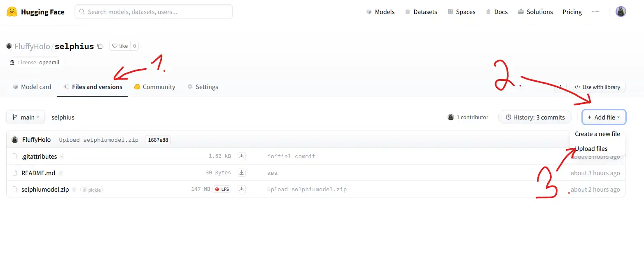The image size is (644, 272).
Task: Open the pickle badge on selphiumodel.zip
Action: pyautogui.click(x=91, y=190)
